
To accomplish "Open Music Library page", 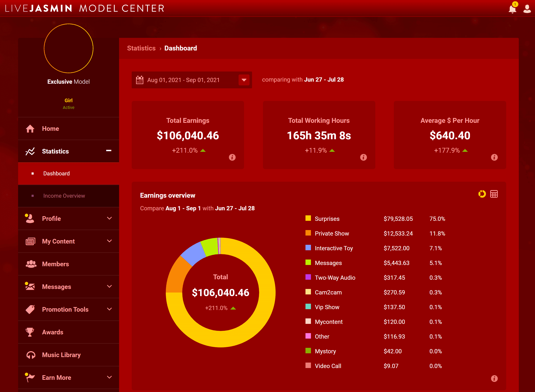I will point(61,355).
